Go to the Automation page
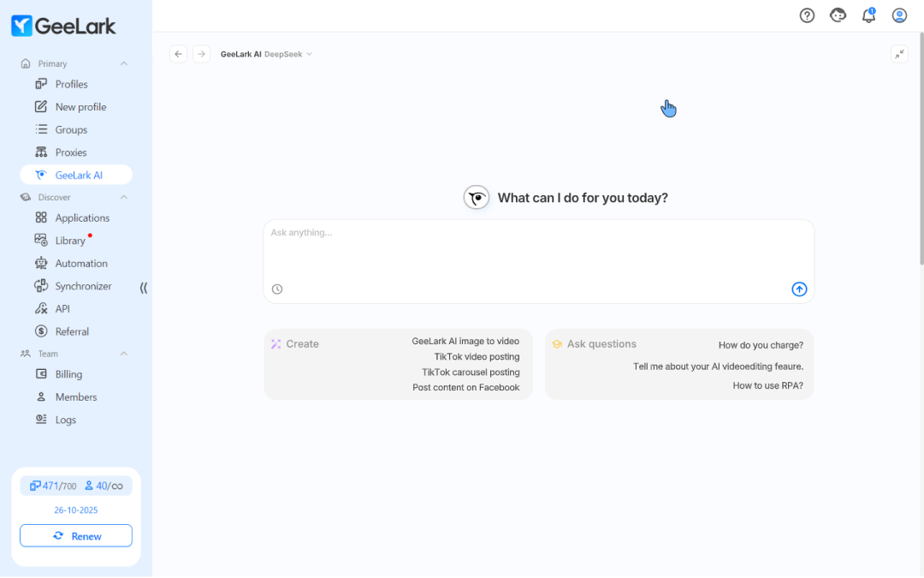 81,264
